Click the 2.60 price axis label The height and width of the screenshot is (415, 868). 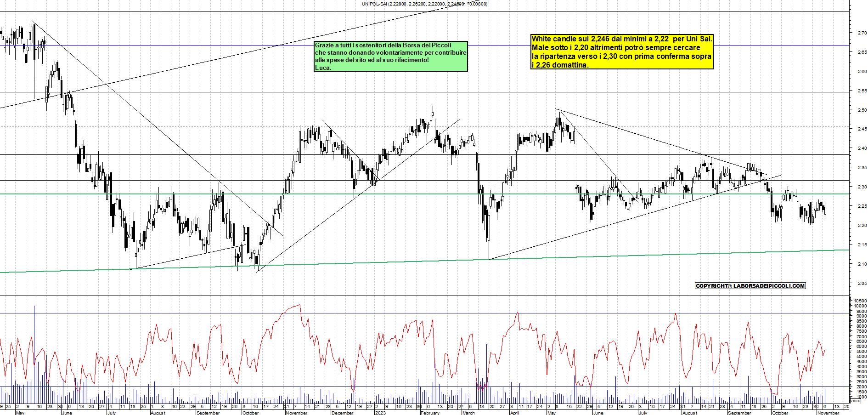[862, 72]
